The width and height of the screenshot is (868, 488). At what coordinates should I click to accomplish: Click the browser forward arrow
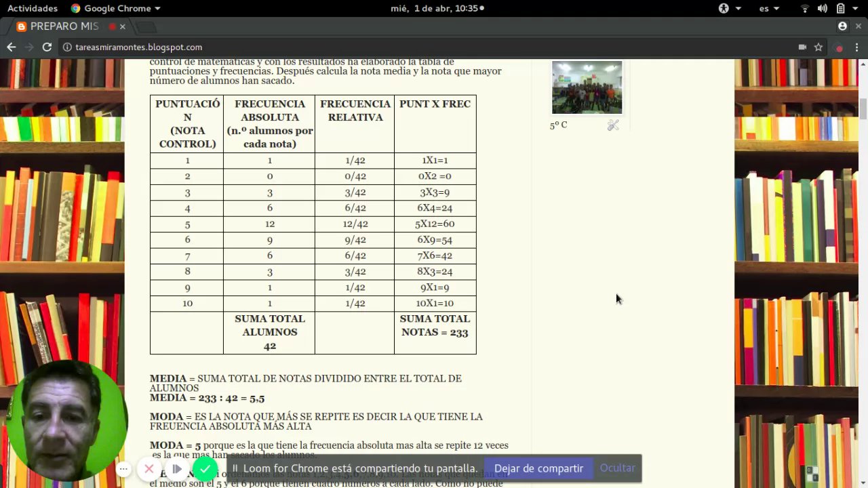click(29, 47)
